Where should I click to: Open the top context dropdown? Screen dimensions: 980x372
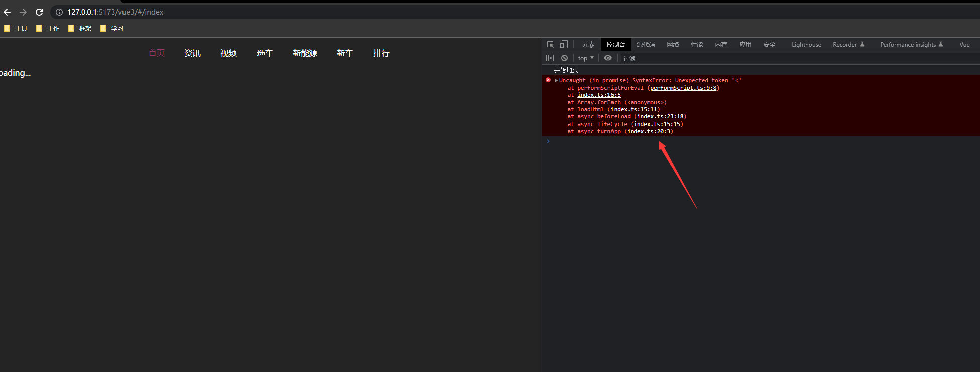586,58
